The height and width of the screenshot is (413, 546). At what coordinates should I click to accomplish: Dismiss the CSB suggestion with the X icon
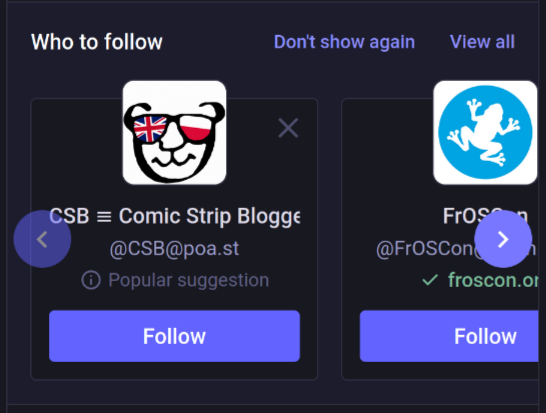(288, 128)
